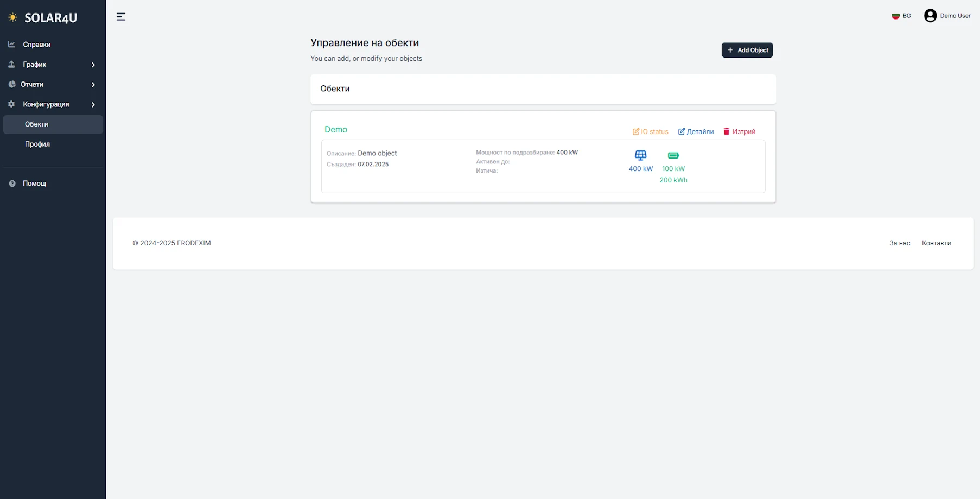This screenshot has width=980, height=499.
Task: Click the Bulgarian flag language icon
Action: pyautogui.click(x=895, y=16)
